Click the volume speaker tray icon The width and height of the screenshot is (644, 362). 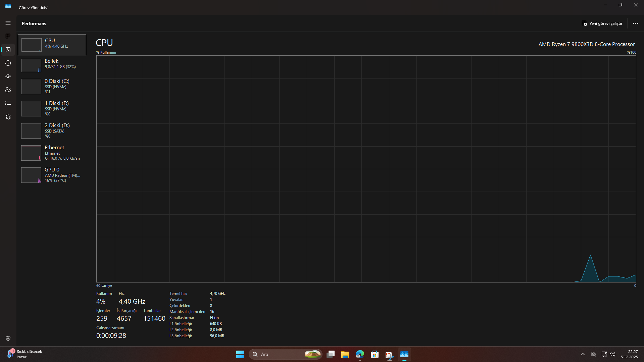612,354
